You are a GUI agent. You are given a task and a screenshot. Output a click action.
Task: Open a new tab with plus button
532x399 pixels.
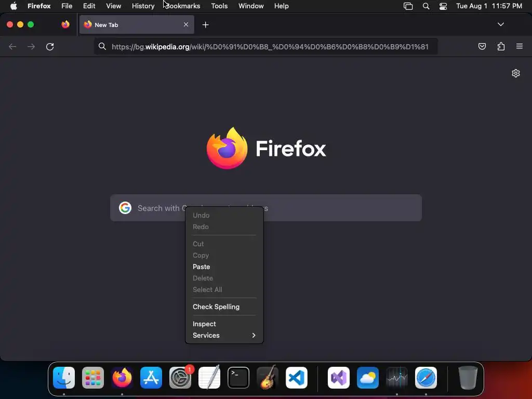(x=205, y=25)
